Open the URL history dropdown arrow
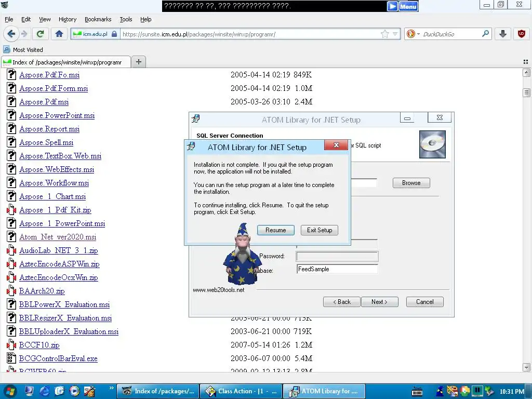Viewport: 532px width, 399px height. tap(395, 34)
